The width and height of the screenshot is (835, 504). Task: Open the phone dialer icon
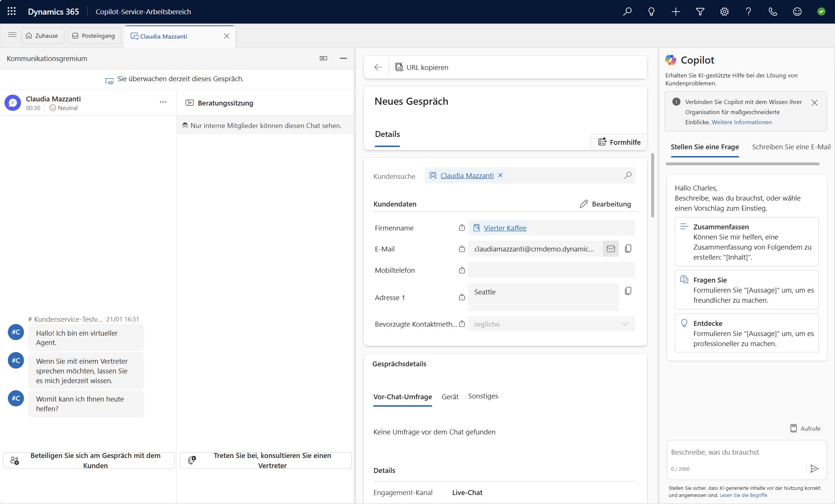pos(772,12)
